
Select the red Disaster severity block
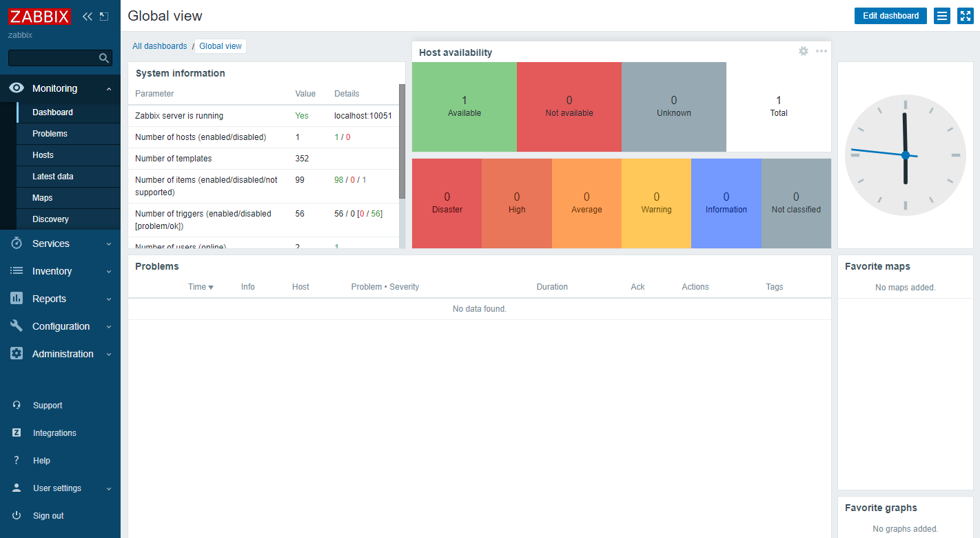[x=447, y=203]
